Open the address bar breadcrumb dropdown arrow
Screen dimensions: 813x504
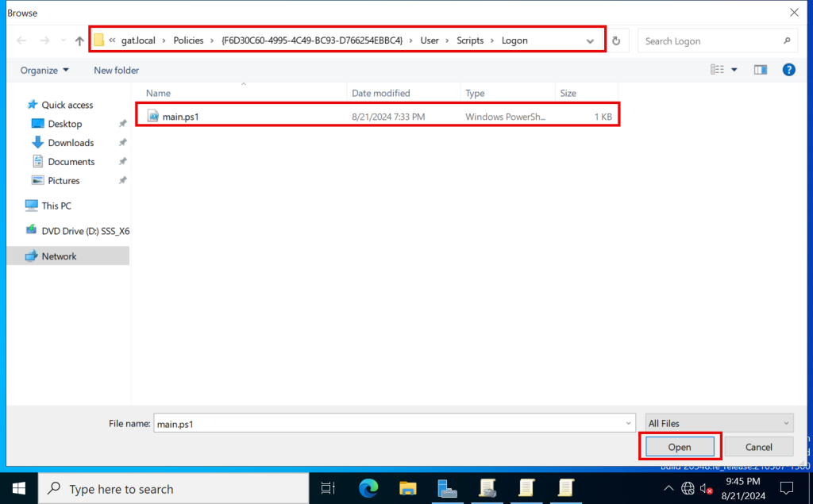589,40
